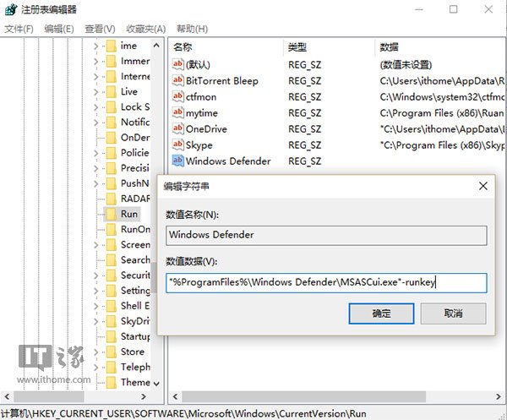This screenshot has width=507, height=420.
Task: Click tree pane scroll up arrow
Action: tap(156, 46)
